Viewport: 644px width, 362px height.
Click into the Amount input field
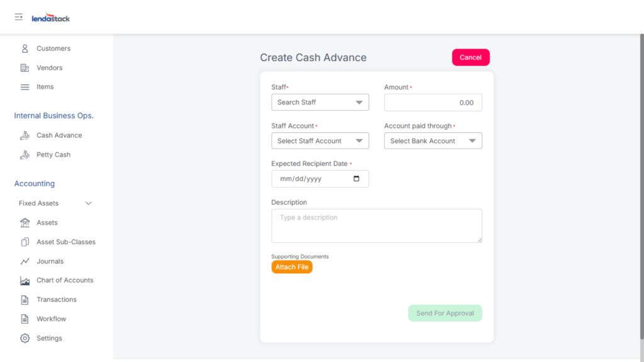433,102
